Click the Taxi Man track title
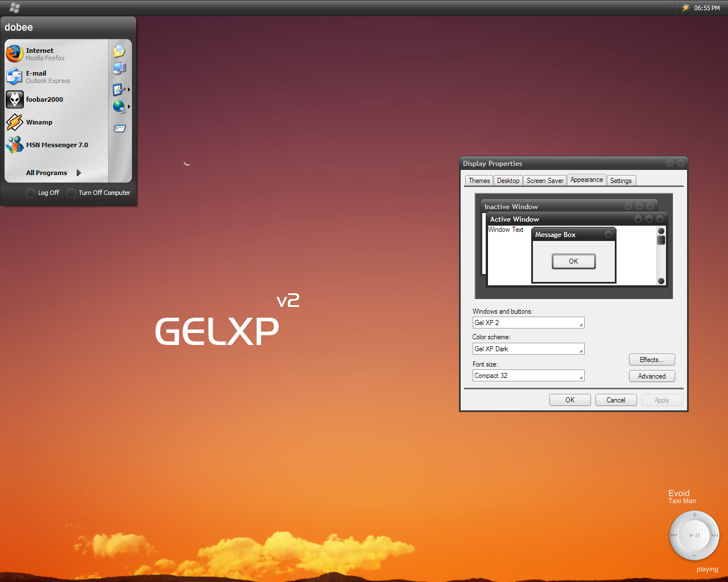The image size is (728, 582). pos(682,501)
